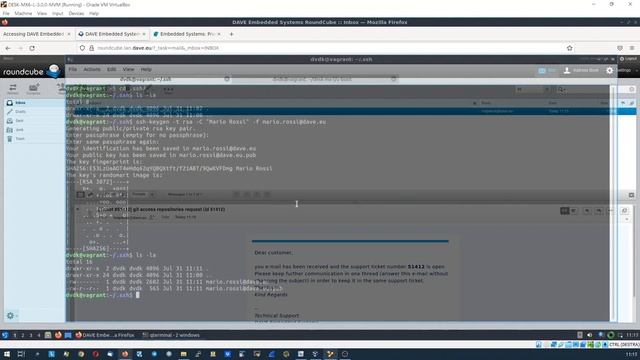Open folder actions gear in Roundcube sidebar
This screenshot has width=640, height=360.
tap(11, 316)
